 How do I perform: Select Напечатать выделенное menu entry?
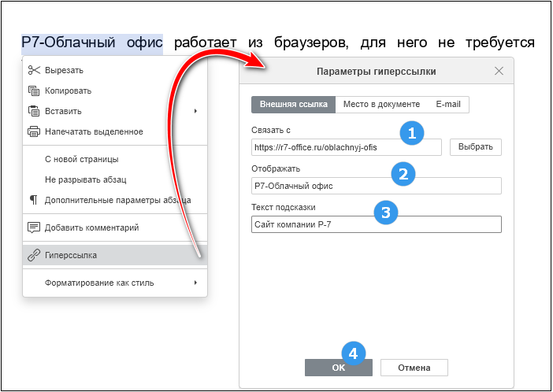[x=115, y=131]
